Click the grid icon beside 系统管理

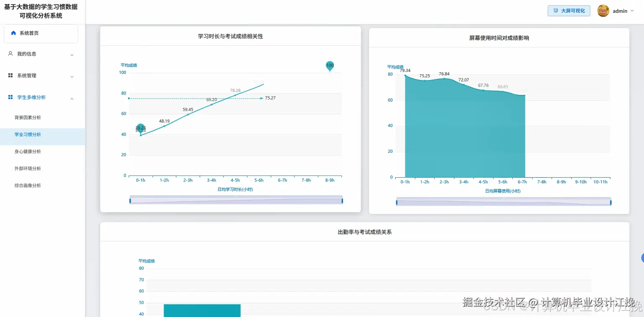tap(11, 75)
